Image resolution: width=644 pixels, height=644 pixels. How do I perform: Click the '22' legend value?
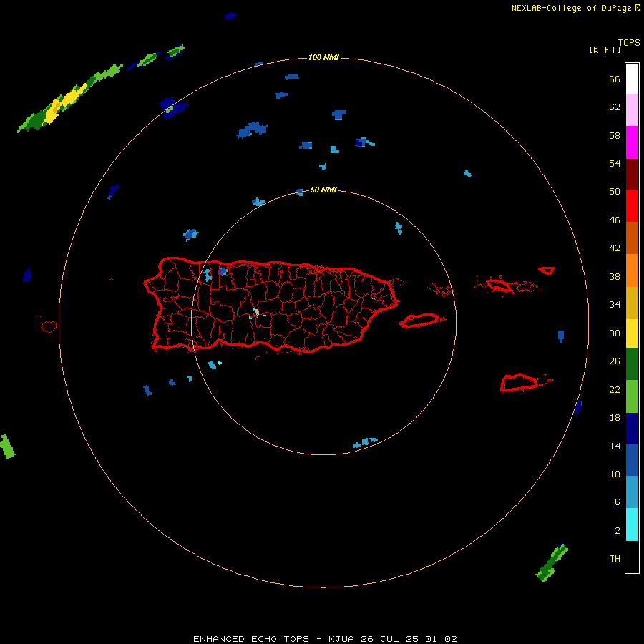tap(615, 390)
